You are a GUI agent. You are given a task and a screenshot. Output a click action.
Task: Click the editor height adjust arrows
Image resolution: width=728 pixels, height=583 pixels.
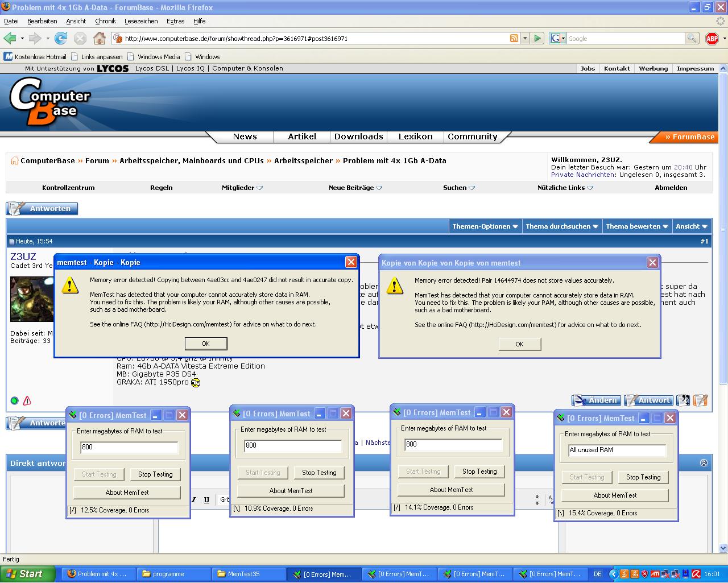(x=537, y=499)
